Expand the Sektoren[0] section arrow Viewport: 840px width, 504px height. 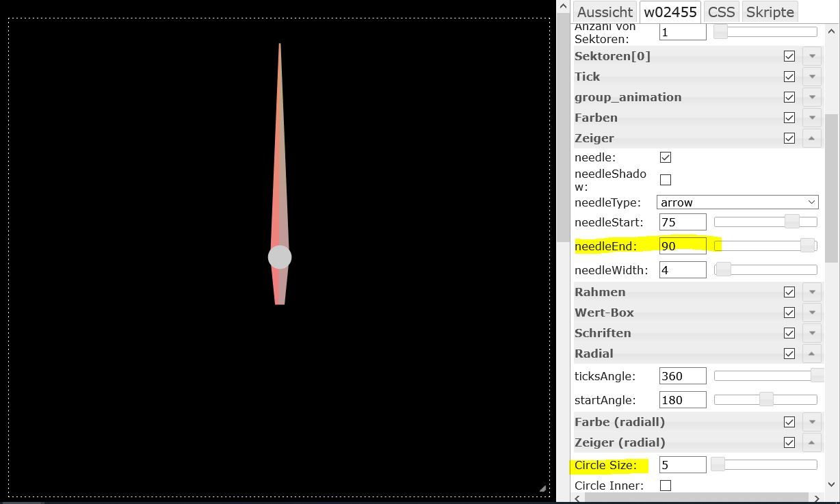(x=812, y=56)
